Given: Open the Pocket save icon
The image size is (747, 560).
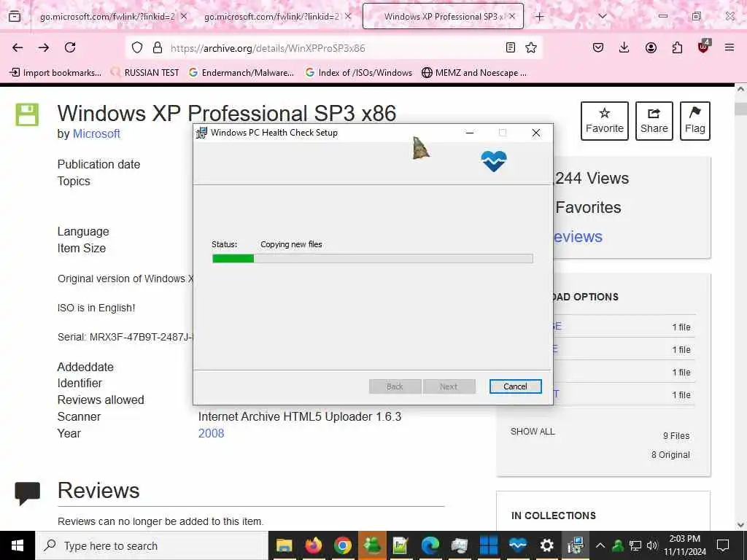Looking at the screenshot, I should 598,47.
